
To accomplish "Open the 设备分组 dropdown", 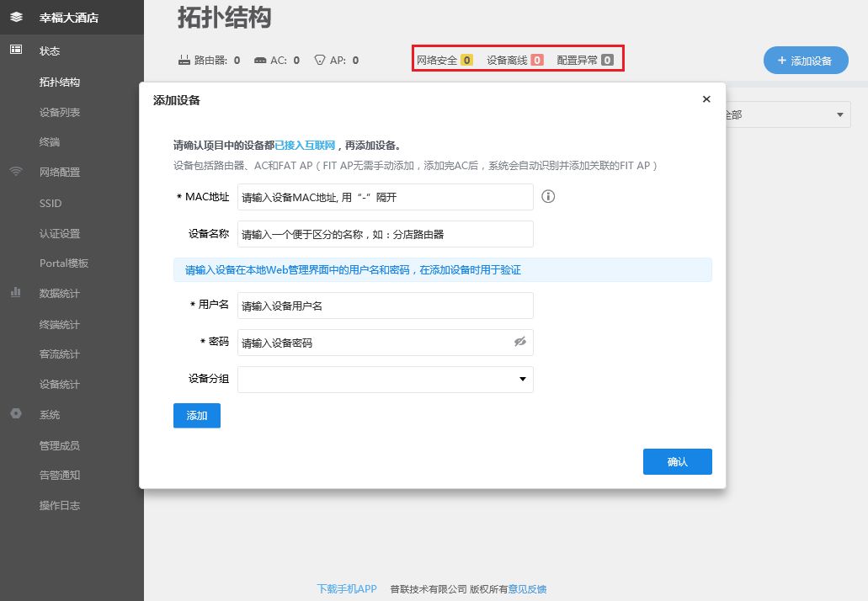I will tap(386, 380).
